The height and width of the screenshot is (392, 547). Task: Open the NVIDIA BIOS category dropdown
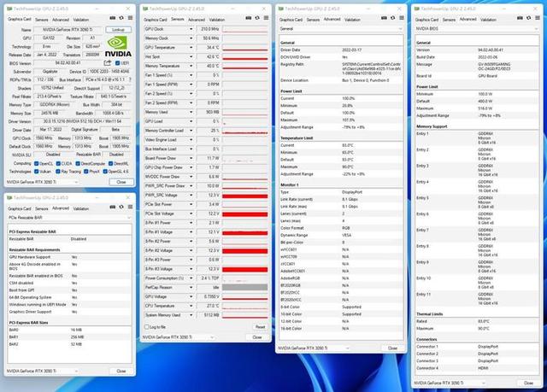[477, 28]
